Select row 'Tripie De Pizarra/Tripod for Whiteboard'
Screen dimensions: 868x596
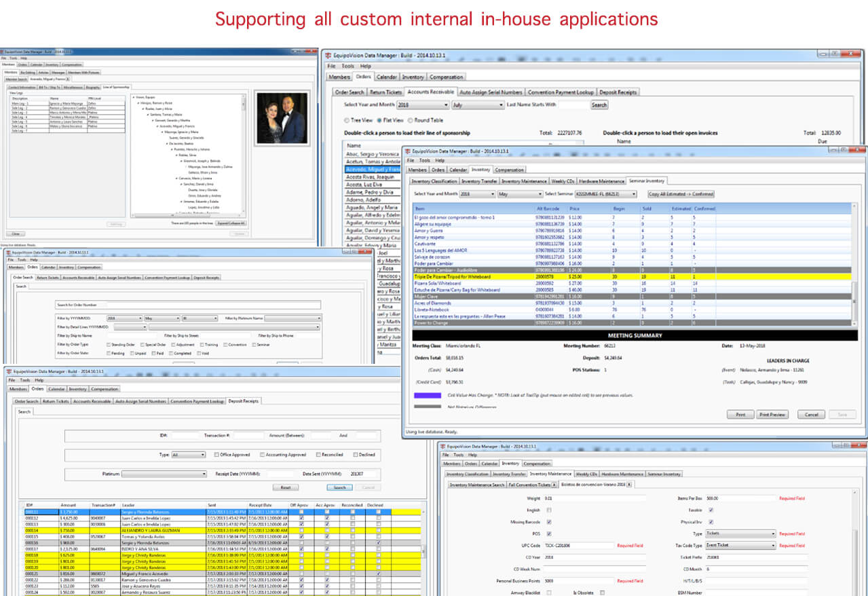pos(632,277)
